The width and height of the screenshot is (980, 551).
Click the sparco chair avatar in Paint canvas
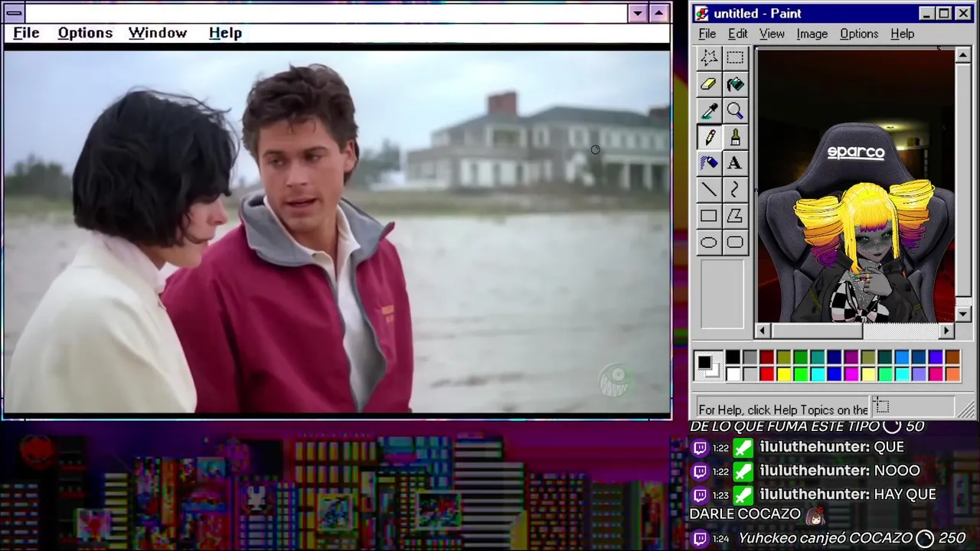(856, 222)
